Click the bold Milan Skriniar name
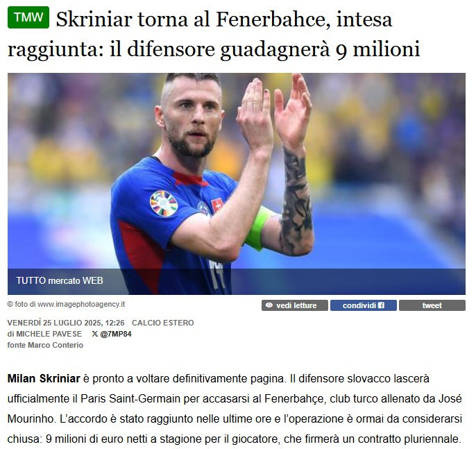The width and height of the screenshot is (476, 449). click(x=44, y=379)
